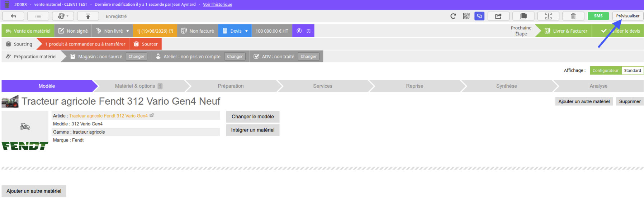Click the 100 000,00 € HT amount
This screenshot has height=205, width=644.
(272, 31)
